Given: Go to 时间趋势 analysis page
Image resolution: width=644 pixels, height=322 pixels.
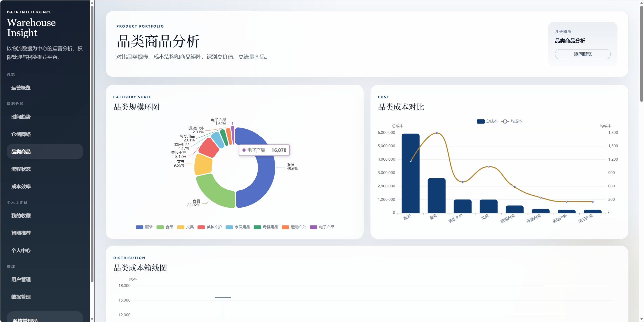Looking at the screenshot, I should 21,117.
